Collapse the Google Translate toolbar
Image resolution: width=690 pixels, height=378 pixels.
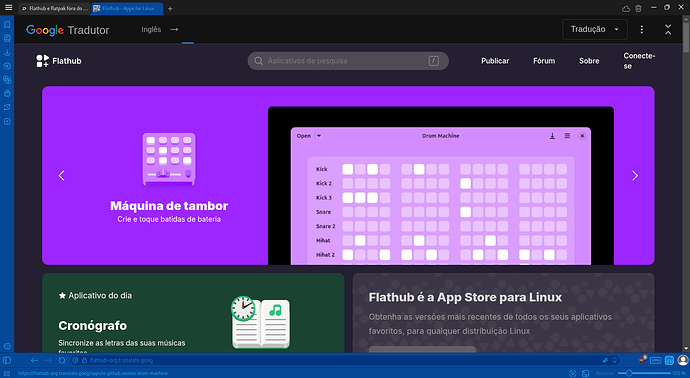pyautogui.click(x=668, y=29)
